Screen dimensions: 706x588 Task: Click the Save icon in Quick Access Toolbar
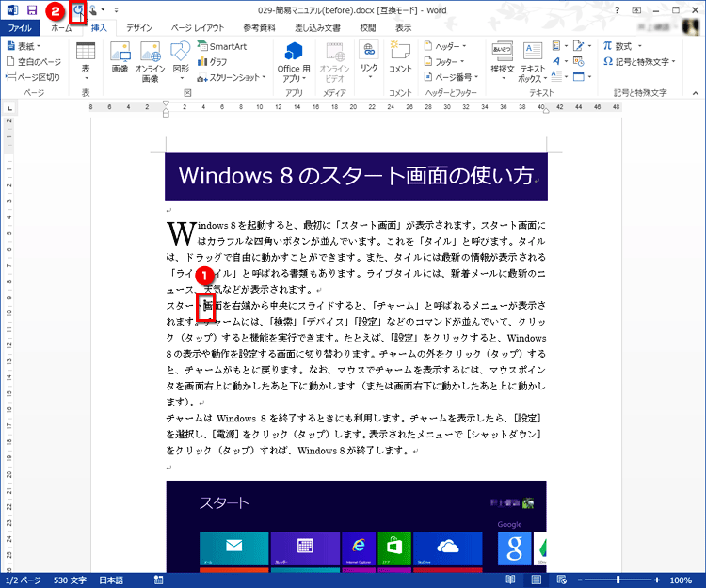(32, 10)
